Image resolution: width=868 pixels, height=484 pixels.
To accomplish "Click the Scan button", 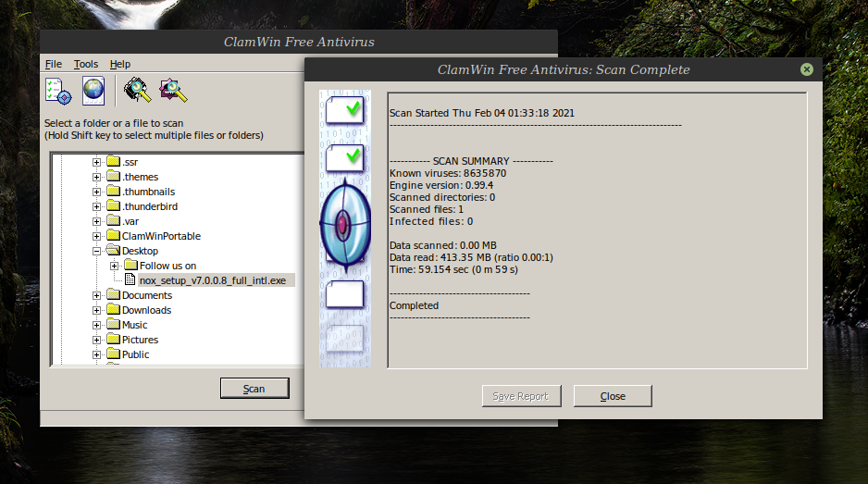I will (x=254, y=388).
